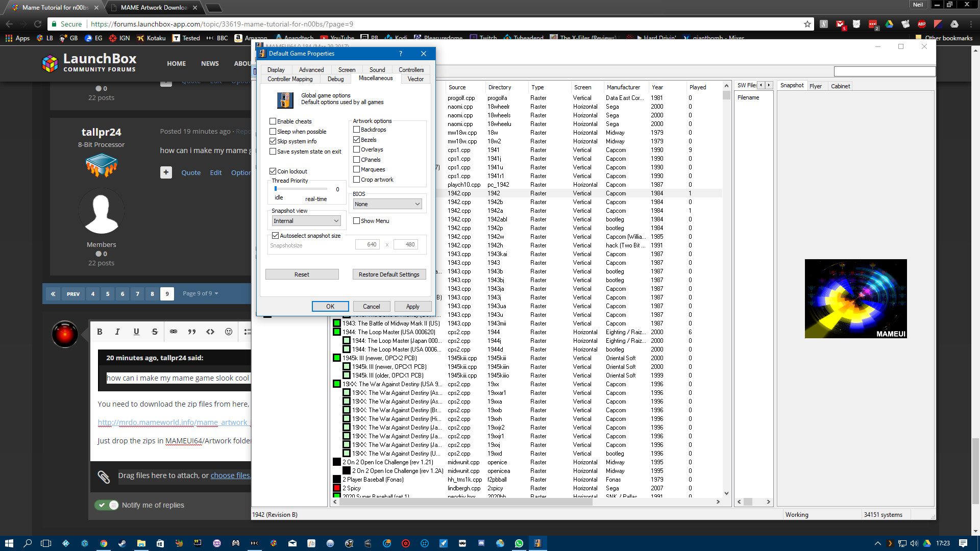The image size is (980, 551).
Task: Click the Help question mark in dialog
Action: [x=401, y=54]
